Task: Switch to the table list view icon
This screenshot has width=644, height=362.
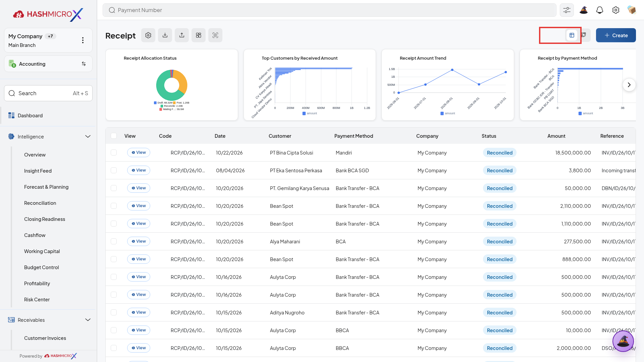Action: (572, 35)
